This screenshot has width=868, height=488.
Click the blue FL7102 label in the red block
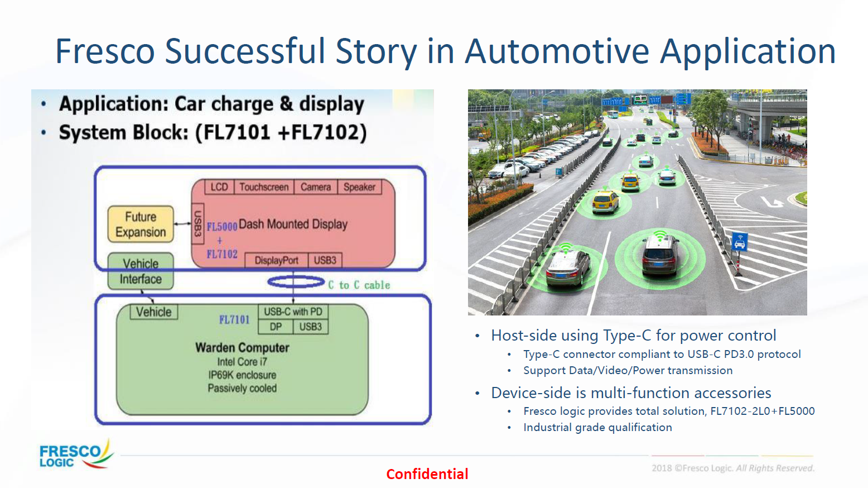[222, 255]
